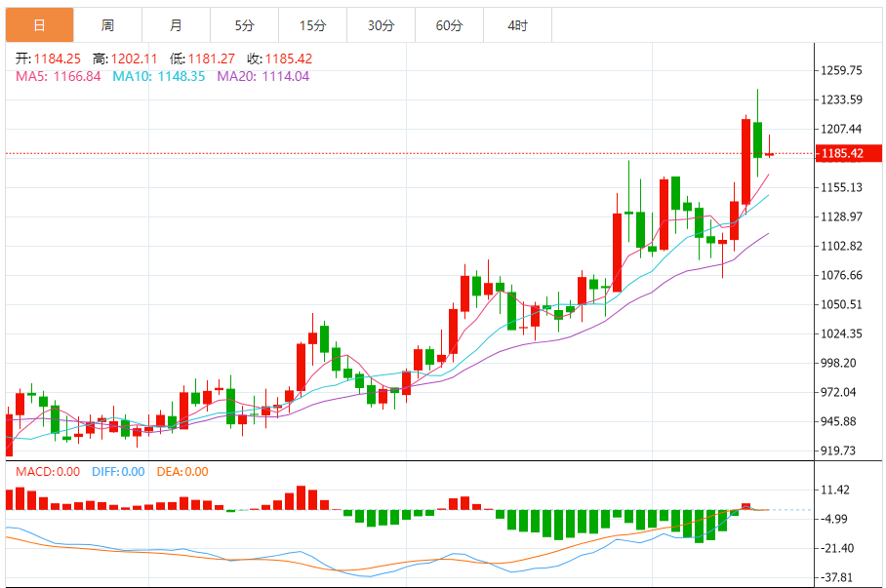The image size is (886, 588).
Task: Click the -37.81 MACD axis label
Action: [835, 578]
